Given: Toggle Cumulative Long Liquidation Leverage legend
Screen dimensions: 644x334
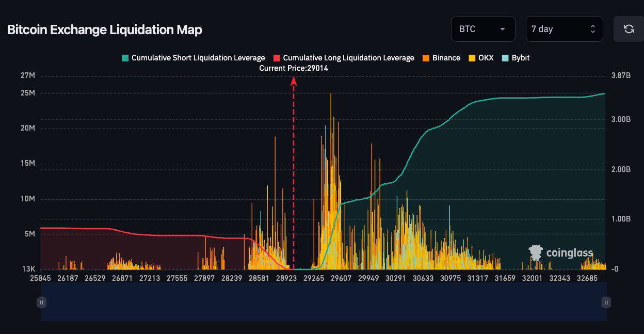Looking at the screenshot, I should click(x=344, y=58).
